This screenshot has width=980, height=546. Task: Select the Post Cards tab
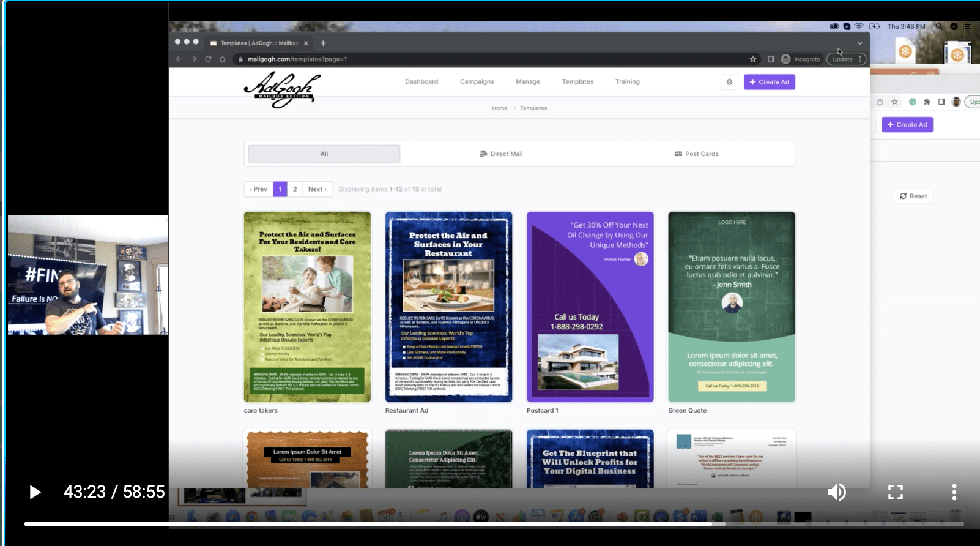[697, 154]
